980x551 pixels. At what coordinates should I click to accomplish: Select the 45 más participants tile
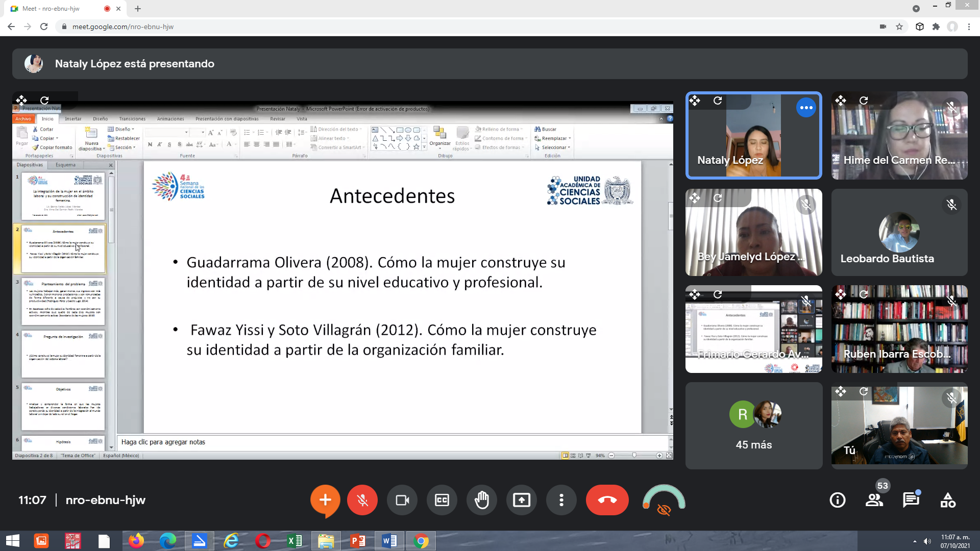[x=754, y=425]
